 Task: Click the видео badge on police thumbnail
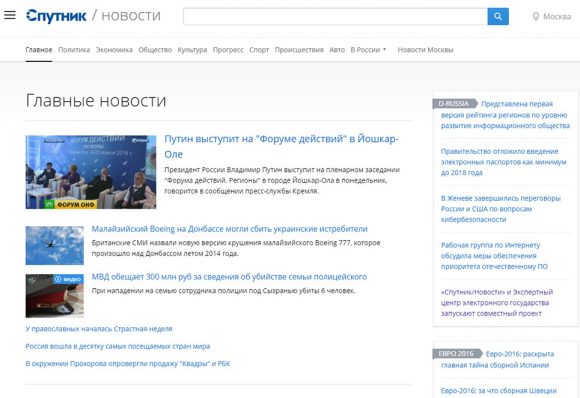pyautogui.click(x=68, y=279)
